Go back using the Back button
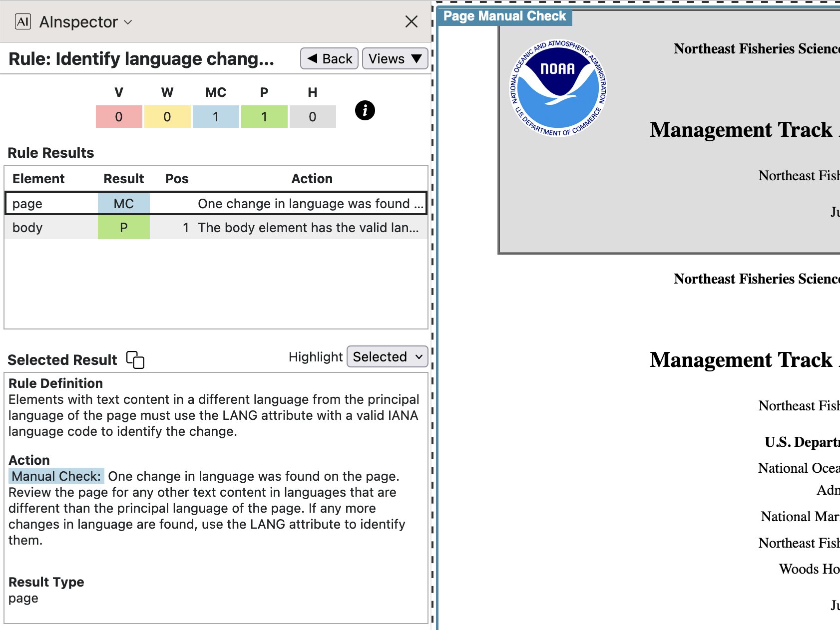Screen dimensions: 840x630 pos(329,58)
